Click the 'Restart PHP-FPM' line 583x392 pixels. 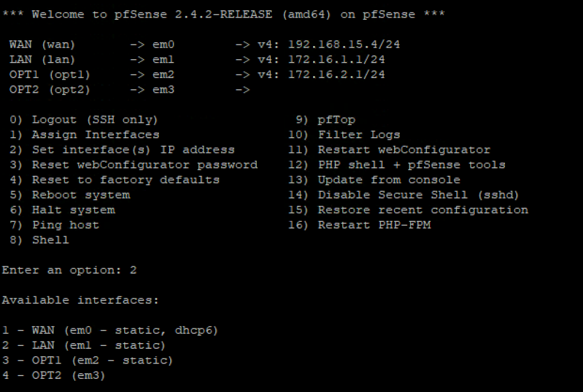(359, 225)
